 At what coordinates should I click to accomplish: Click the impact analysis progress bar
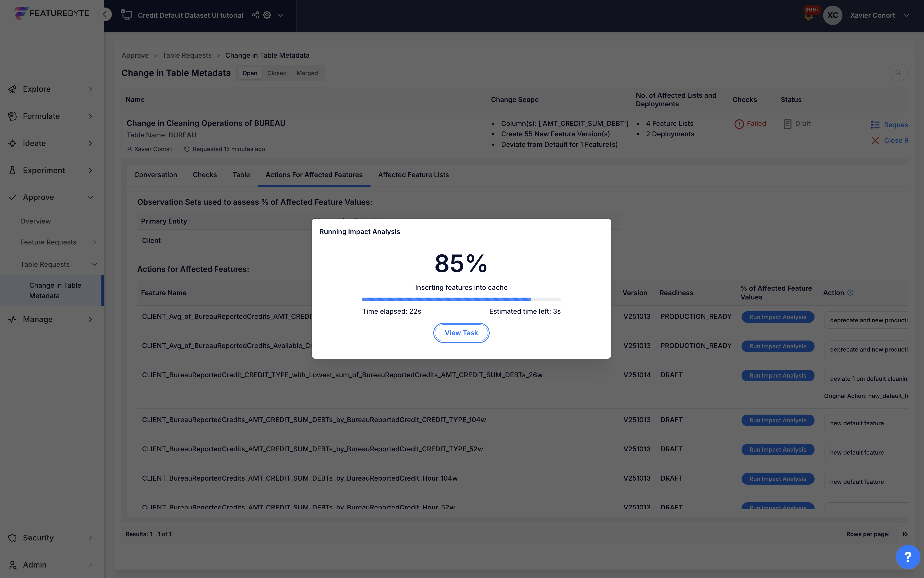click(x=461, y=299)
